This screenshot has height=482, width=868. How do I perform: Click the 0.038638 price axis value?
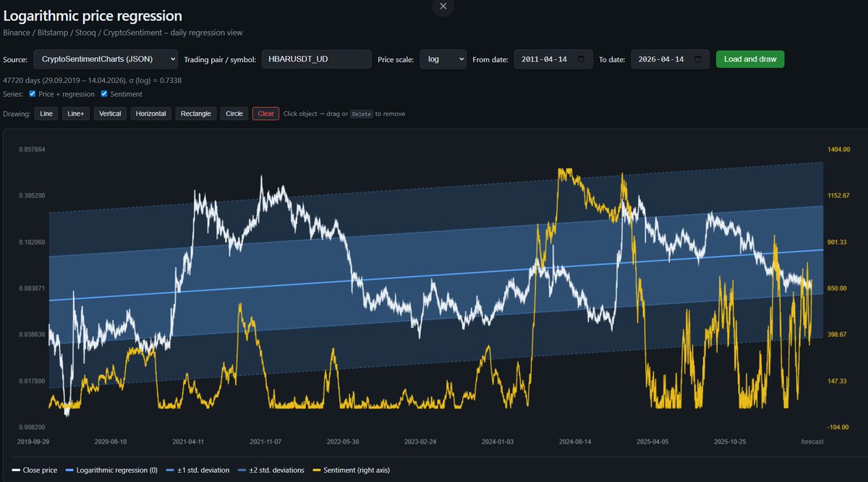(x=31, y=335)
